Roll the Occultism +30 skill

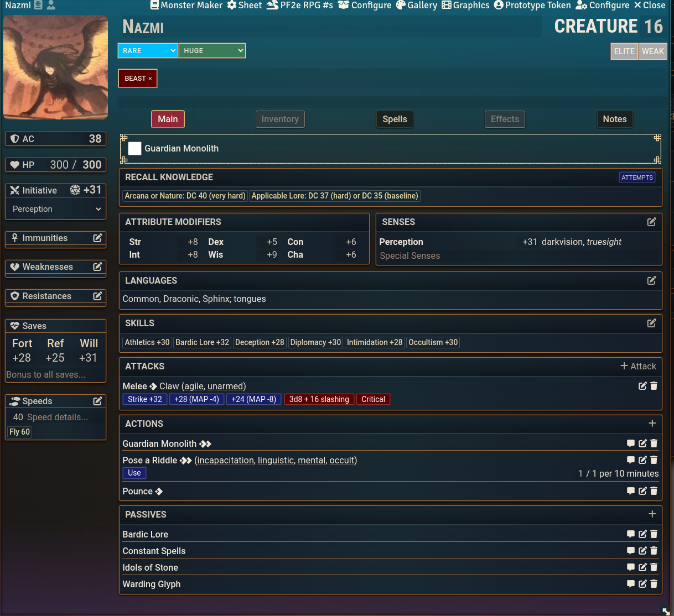pyautogui.click(x=433, y=342)
